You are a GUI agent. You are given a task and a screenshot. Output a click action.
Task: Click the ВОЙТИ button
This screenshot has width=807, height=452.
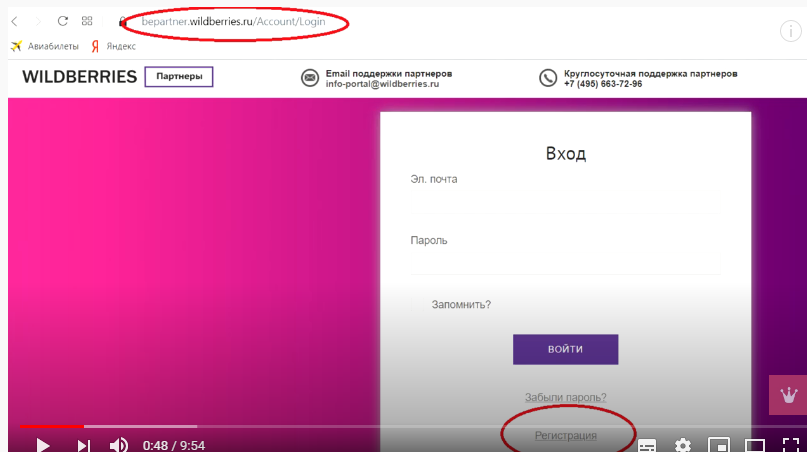click(x=565, y=349)
